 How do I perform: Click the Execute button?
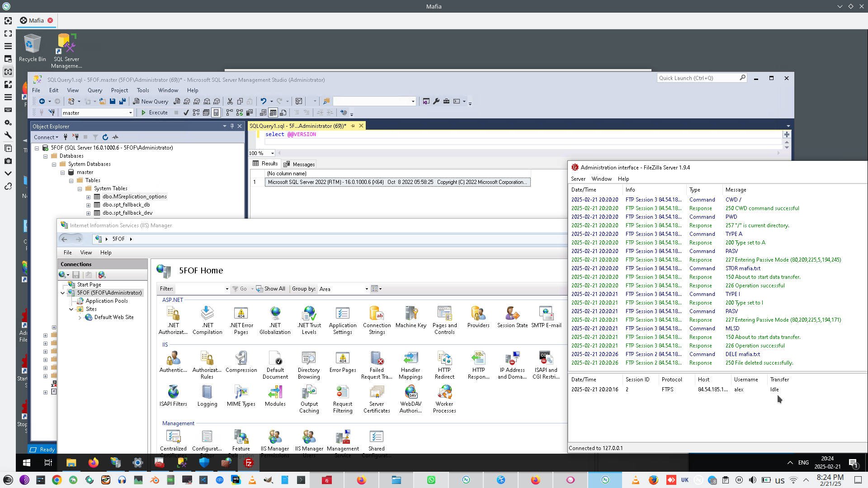tap(154, 113)
